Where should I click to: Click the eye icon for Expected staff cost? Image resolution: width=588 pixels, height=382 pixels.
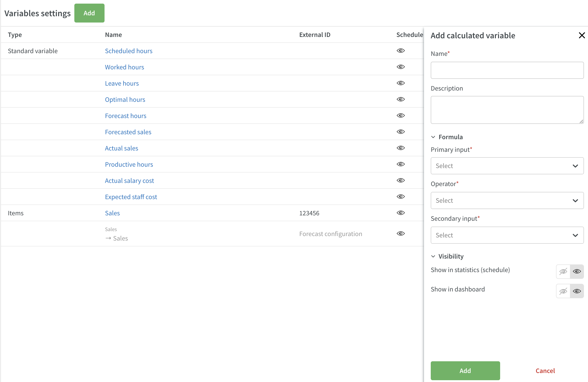(x=401, y=197)
